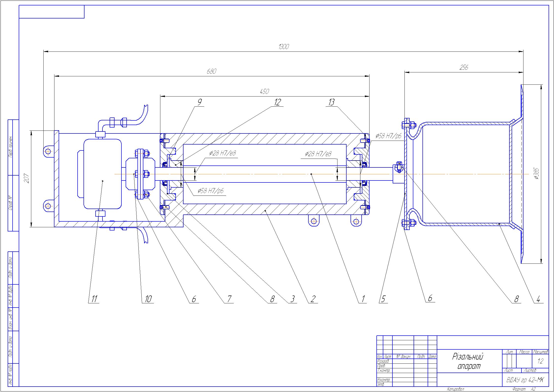Click part callout number 12
This screenshot has height=392, width=554.
(277, 102)
